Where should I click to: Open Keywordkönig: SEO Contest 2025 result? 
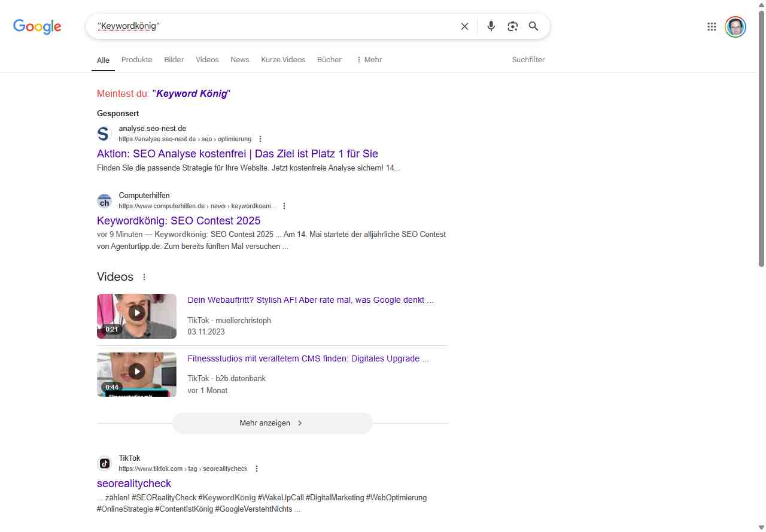[x=179, y=221]
